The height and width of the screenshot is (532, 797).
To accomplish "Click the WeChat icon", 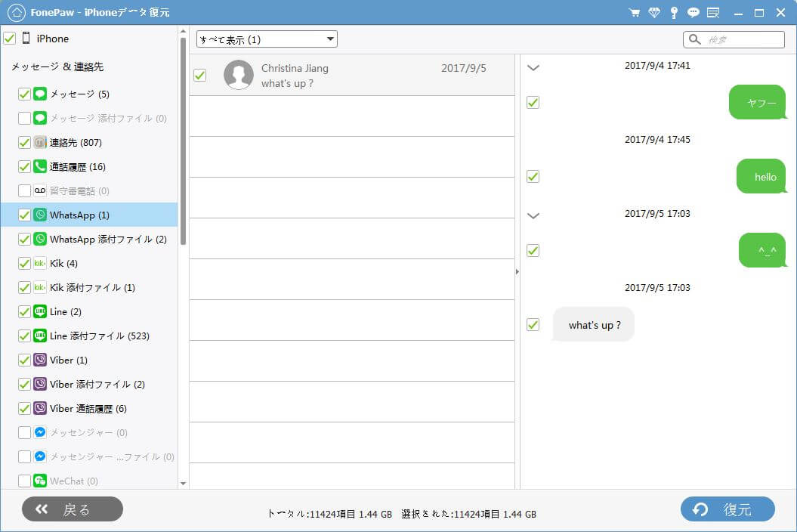I will 40,481.
